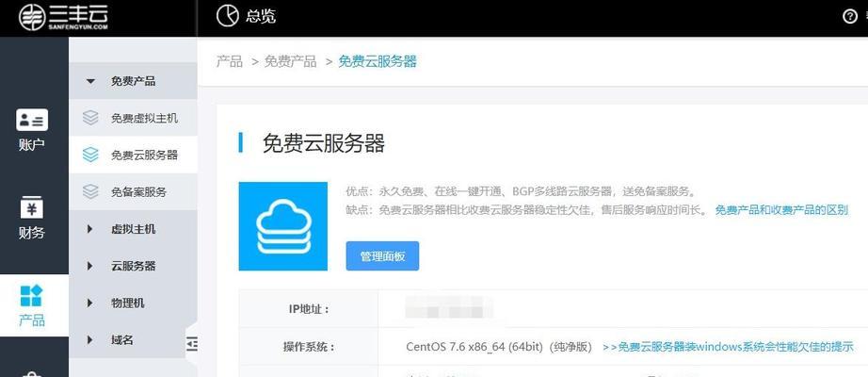Click 免费云服务器 in the breadcrumb

[x=378, y=61]
